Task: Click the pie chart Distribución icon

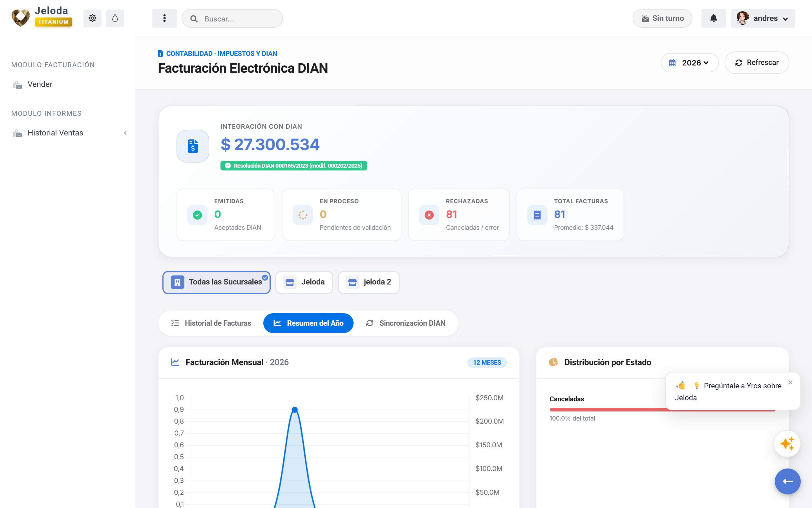Action: pos(553,362)
